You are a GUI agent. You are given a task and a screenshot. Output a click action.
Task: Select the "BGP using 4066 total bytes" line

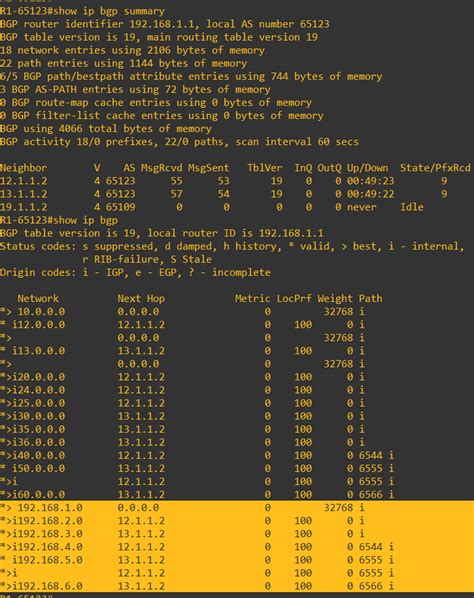[x=106, y=129]
